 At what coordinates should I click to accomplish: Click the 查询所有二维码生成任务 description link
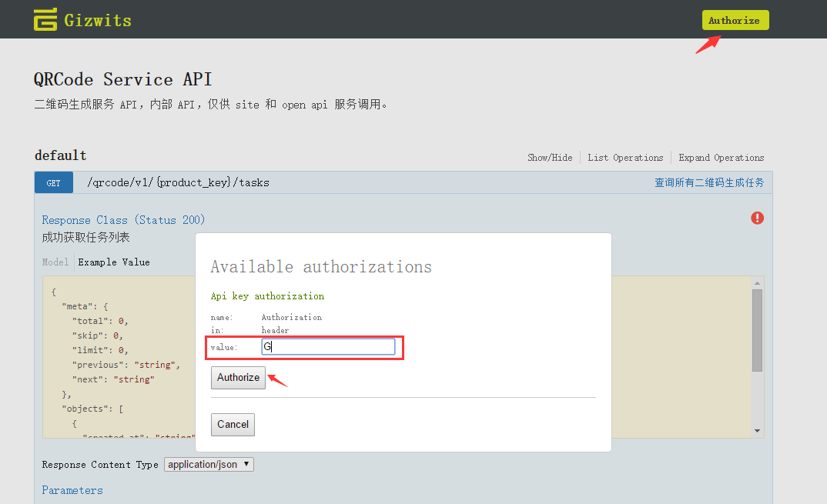pyautogui.click(x=709, y=182)
